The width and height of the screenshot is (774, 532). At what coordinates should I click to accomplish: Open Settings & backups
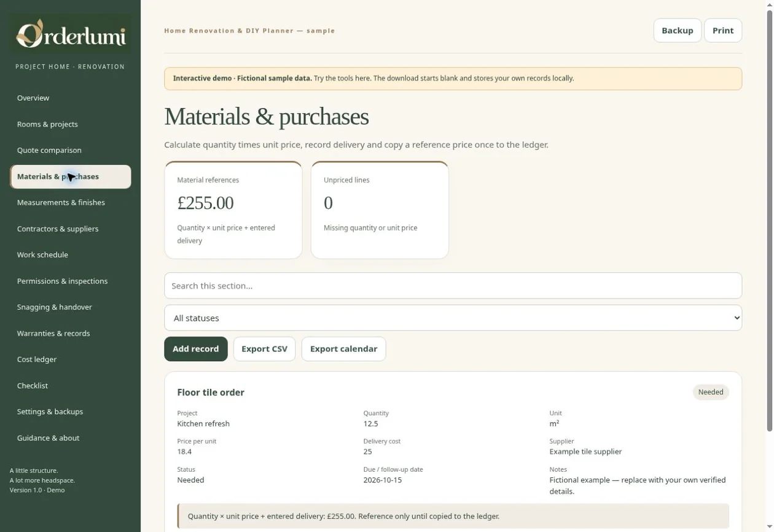click(x=70, y=412)
